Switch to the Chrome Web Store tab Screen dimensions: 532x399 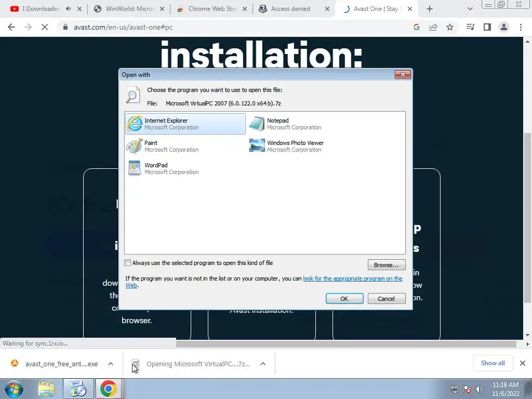click(x=212, y=9)
